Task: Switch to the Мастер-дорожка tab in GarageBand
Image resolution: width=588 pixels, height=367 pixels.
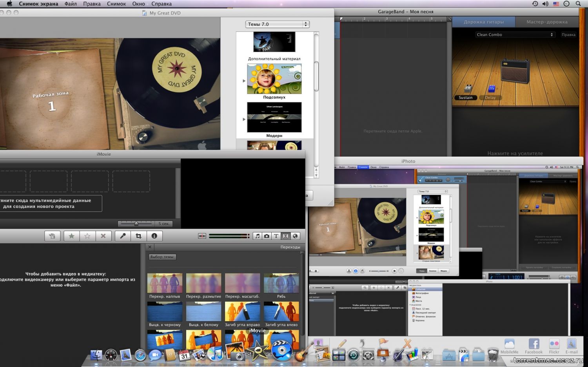Action: coord(547,22)
